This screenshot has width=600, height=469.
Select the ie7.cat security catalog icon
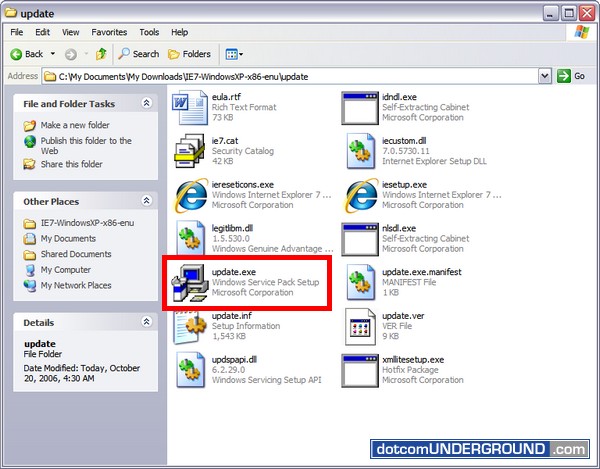[190, 151]
